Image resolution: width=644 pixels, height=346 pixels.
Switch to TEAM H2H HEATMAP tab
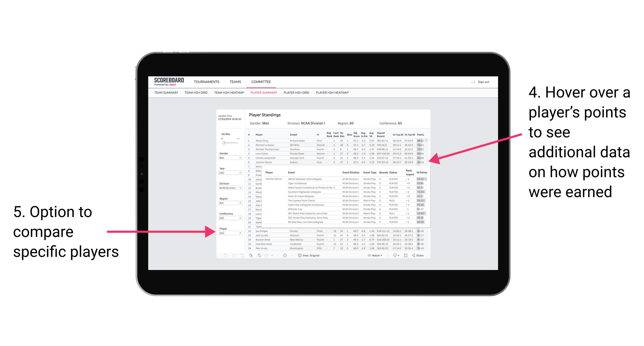(229, 94)
